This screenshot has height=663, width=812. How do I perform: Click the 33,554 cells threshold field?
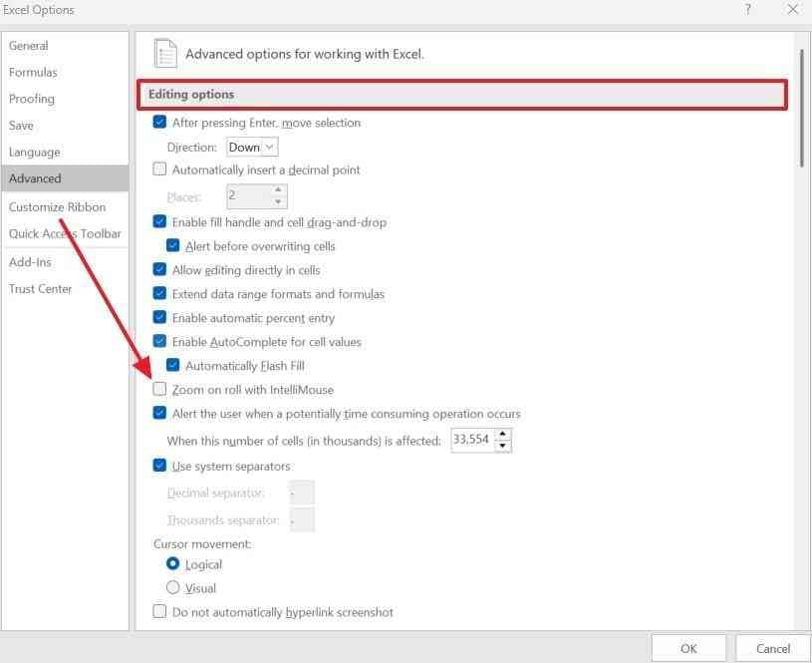[472, 440]
